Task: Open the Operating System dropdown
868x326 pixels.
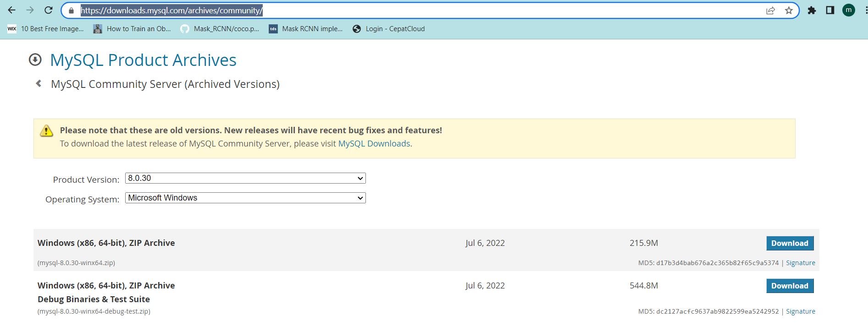Action: [245, 198]
